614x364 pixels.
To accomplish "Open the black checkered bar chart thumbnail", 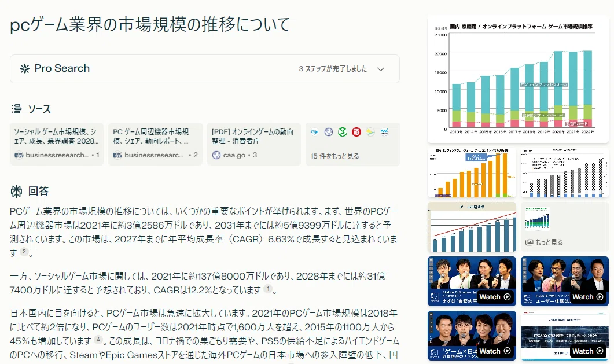I will click(565, 172).
